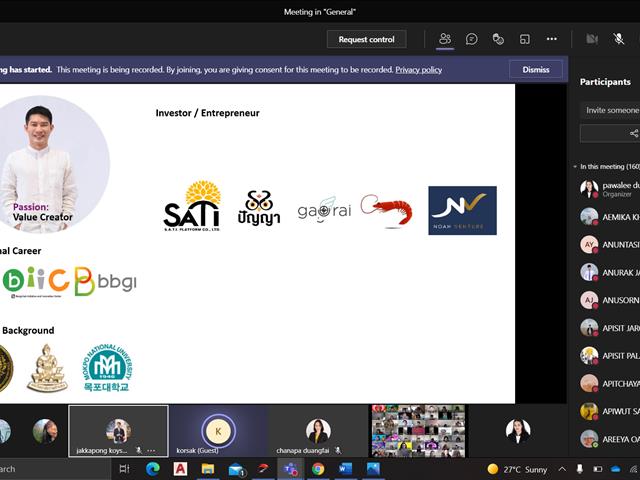This screenshot has height=480, width=640.
Task: Click the SATI logo on shared slide
Action: point(192,206)
